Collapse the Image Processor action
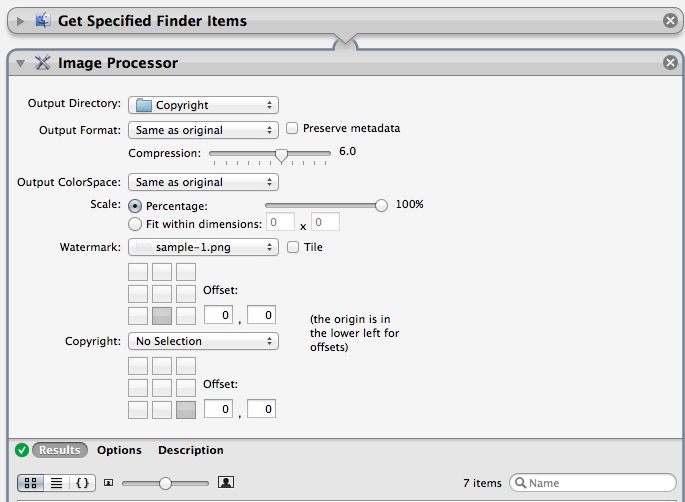Screen dimensions: 685x502 coord(20,63)
